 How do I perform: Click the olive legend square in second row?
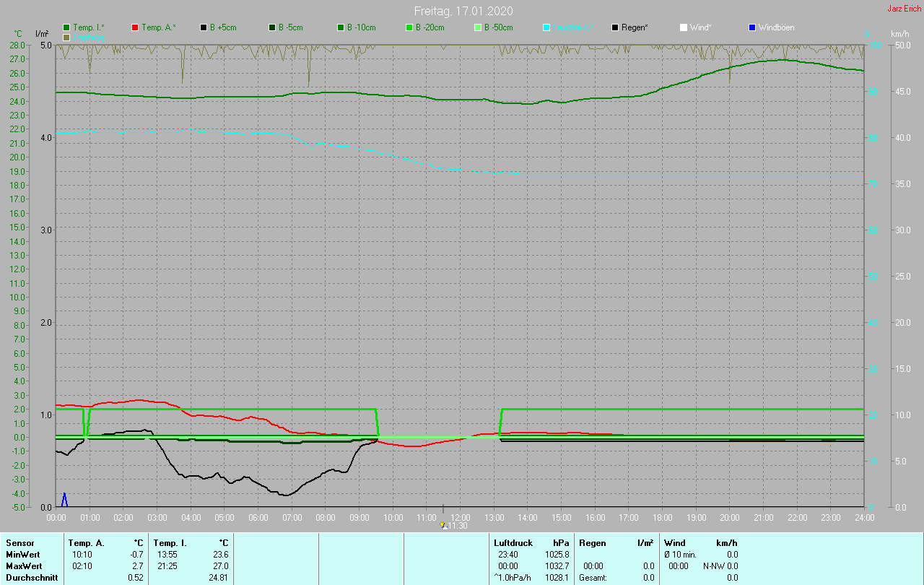[x=66, y=37]
